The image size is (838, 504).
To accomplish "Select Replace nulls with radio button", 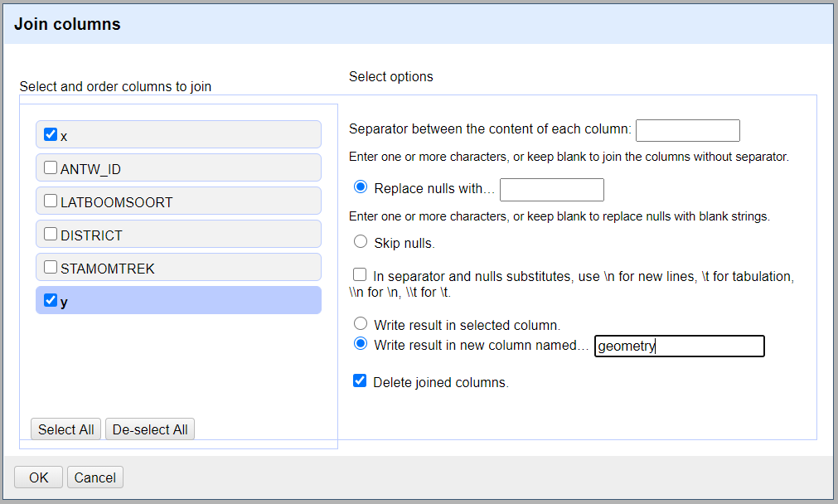I will point(361,187).
